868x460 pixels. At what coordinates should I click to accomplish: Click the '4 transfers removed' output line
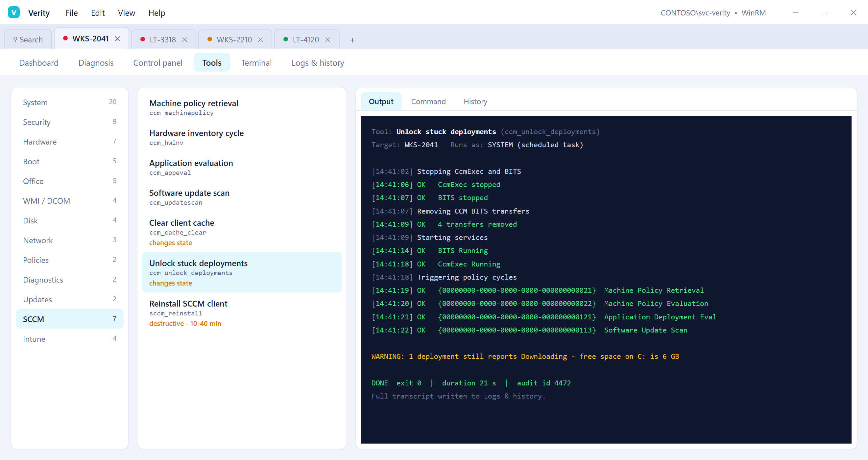[444, 224]
